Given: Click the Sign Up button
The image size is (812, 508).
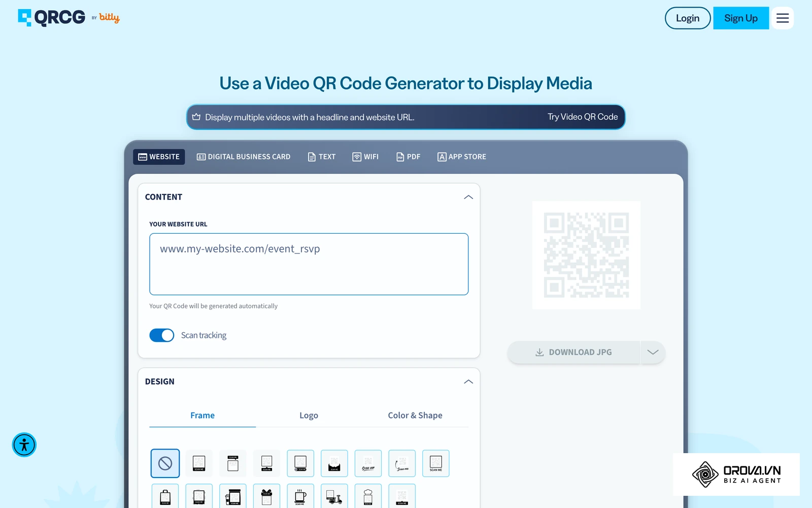Looking at the screenshot, I should pos(741,18).
